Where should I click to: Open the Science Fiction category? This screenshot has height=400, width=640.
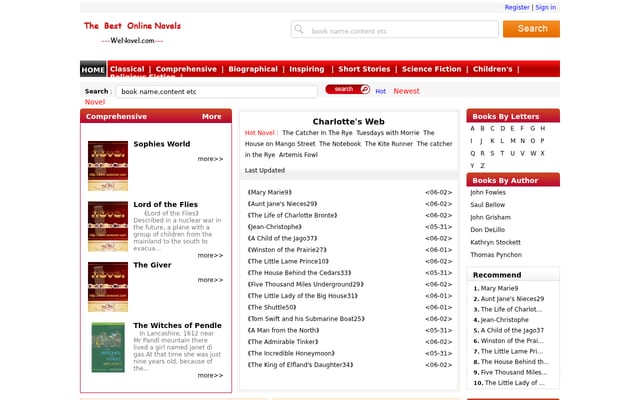point(431,69)
